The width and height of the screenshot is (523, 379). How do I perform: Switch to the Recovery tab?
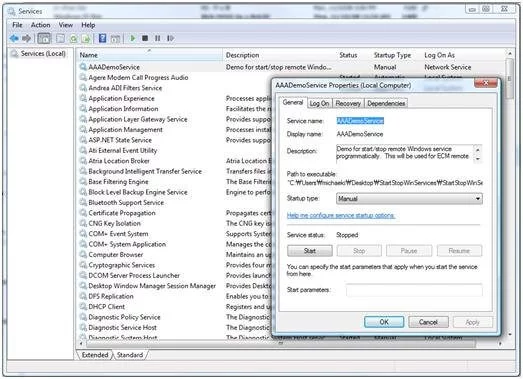click(x=348, y=103)
